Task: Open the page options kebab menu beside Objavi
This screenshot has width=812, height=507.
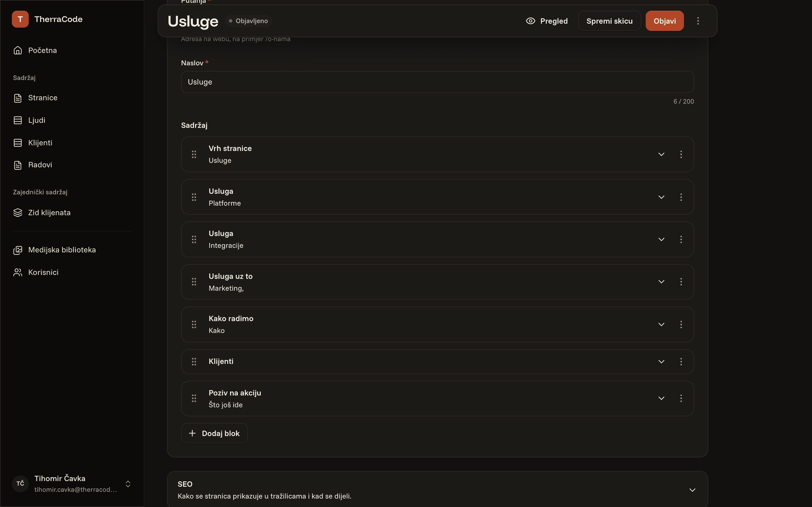Action: (x=698, y=21)
